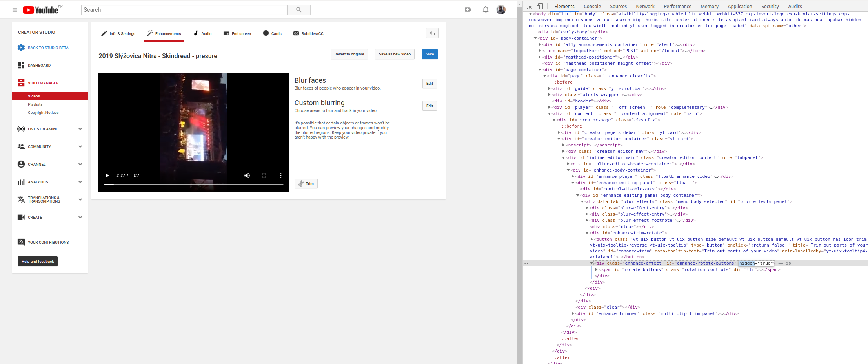The image size is (868, 364).
Task: Click Revert to original button
Action: point(349,54)
